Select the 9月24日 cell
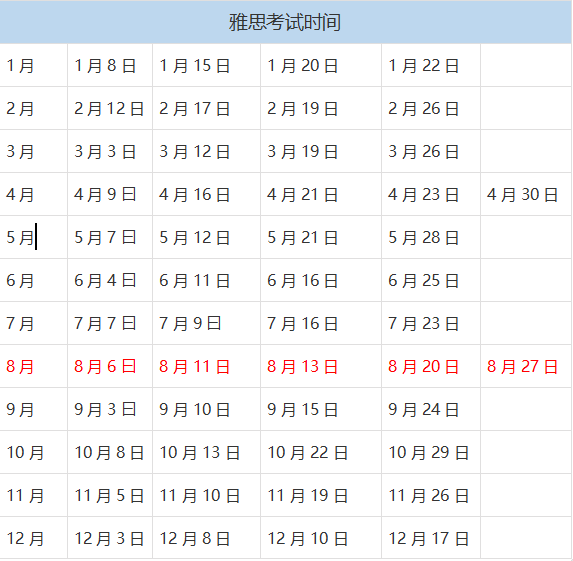Viewport: 573px width, 561px height. (x=431, y=409)
